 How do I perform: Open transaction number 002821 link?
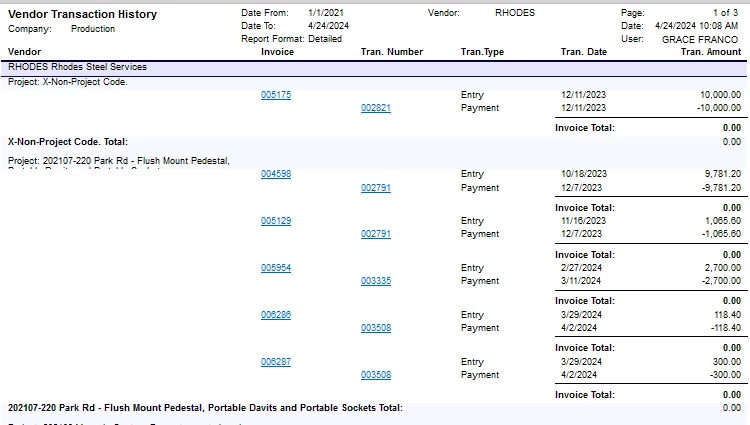[x=376, y=108]
